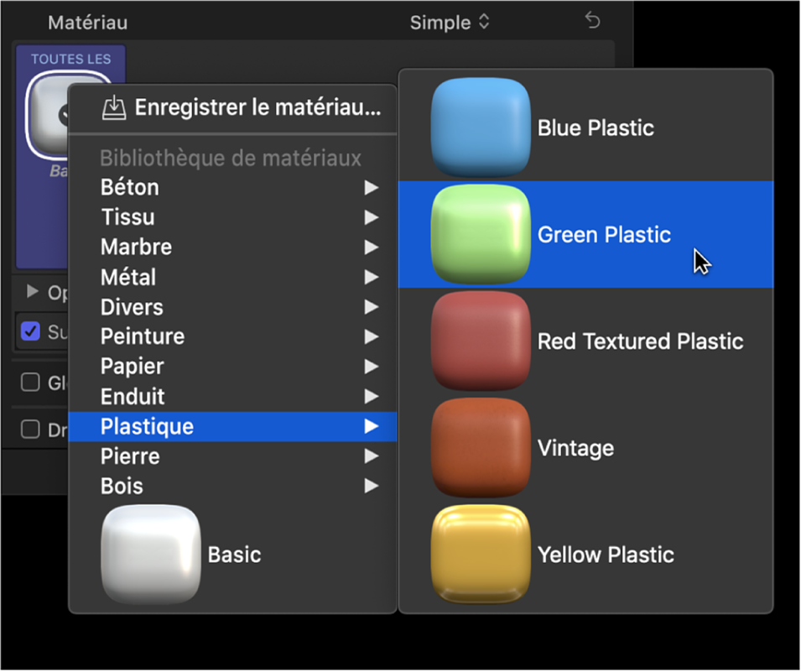This screenshot has height=672, width=801.
Task: Click the TOUTES LES badge
Action: [70, 59]
